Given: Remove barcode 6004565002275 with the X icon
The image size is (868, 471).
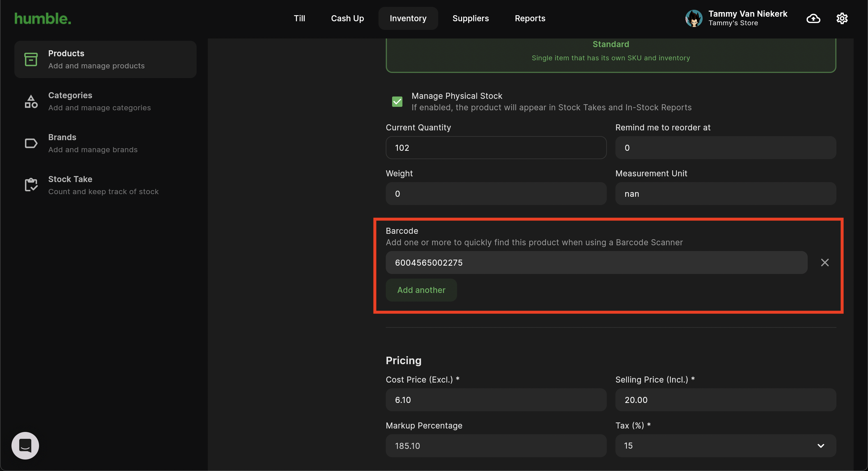Looking at the screenshot, I should (825, 262).
